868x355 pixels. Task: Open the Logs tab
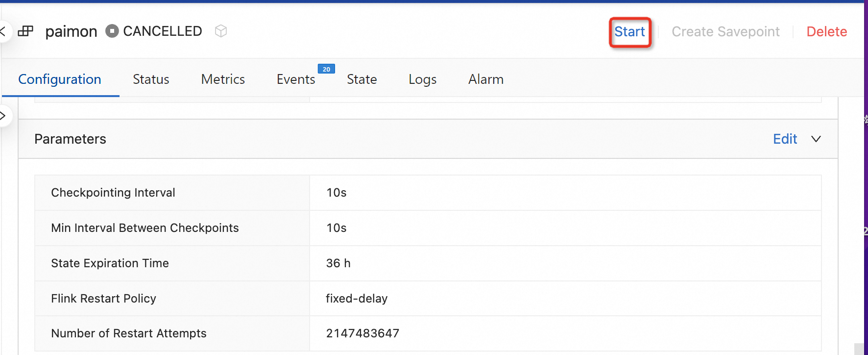[422, 79]
